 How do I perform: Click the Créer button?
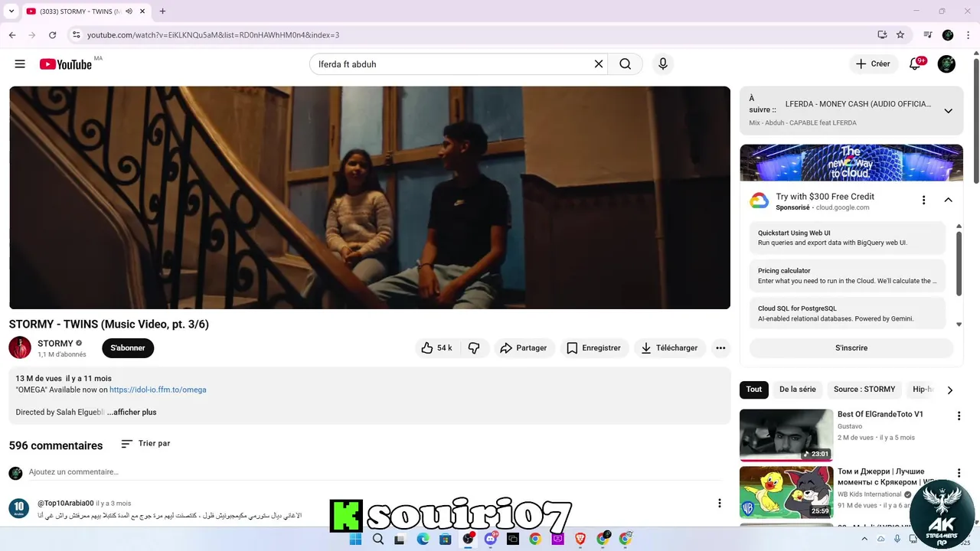(874, 64)
